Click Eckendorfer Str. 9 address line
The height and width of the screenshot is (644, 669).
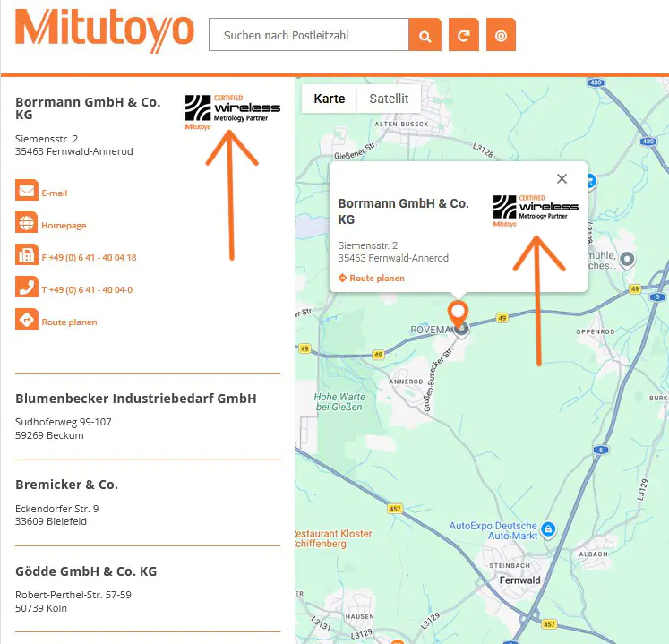click(x=56, y=509)
